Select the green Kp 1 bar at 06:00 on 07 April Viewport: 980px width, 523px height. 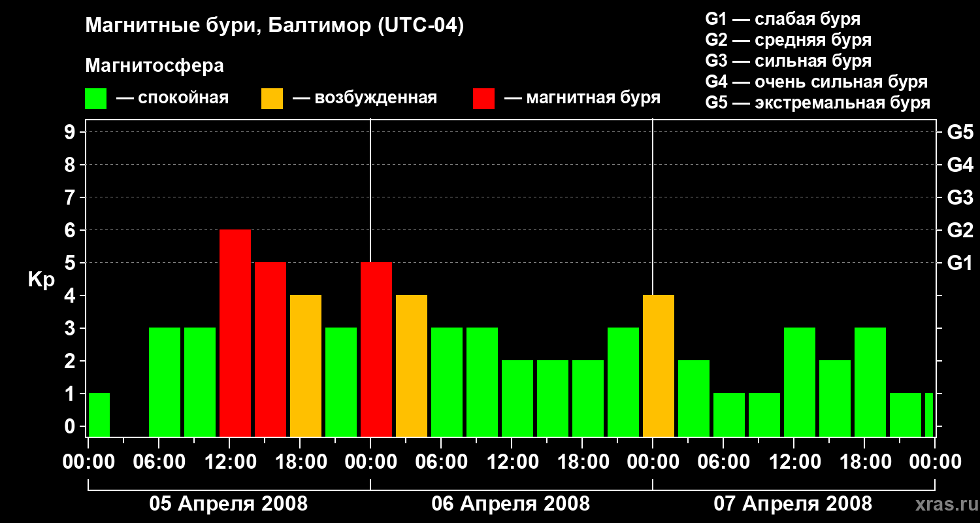[729, 415]
